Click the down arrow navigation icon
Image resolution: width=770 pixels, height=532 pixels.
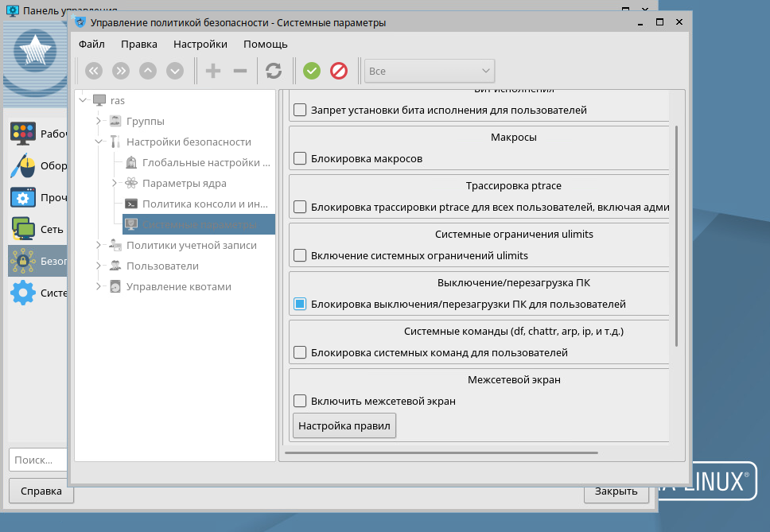click(175, 71)
